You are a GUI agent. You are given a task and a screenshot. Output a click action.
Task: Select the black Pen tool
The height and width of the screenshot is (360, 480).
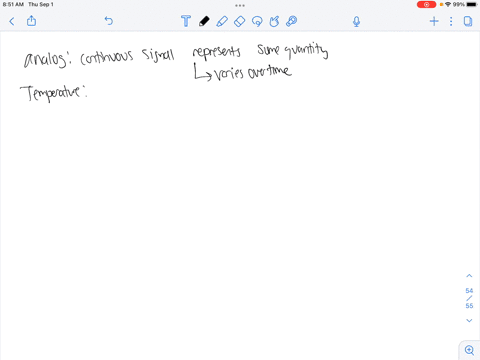pyautogui.click(x=204, y=21)
